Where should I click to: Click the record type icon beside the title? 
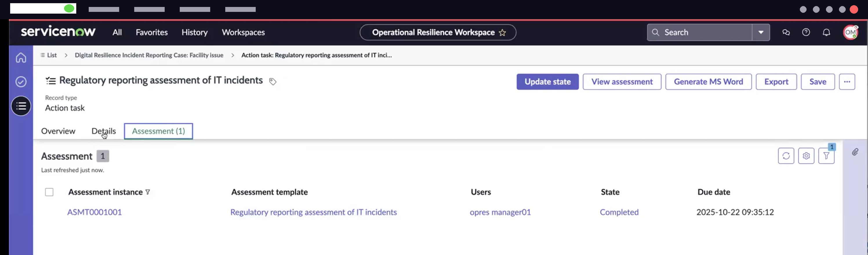pos(50,81)
